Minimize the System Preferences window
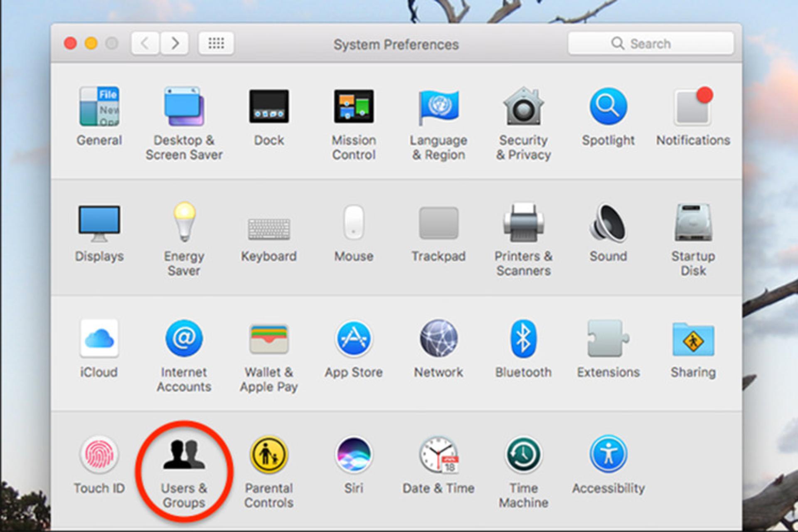The height and width of the screenshot is (532, 798). coord(91,43)
